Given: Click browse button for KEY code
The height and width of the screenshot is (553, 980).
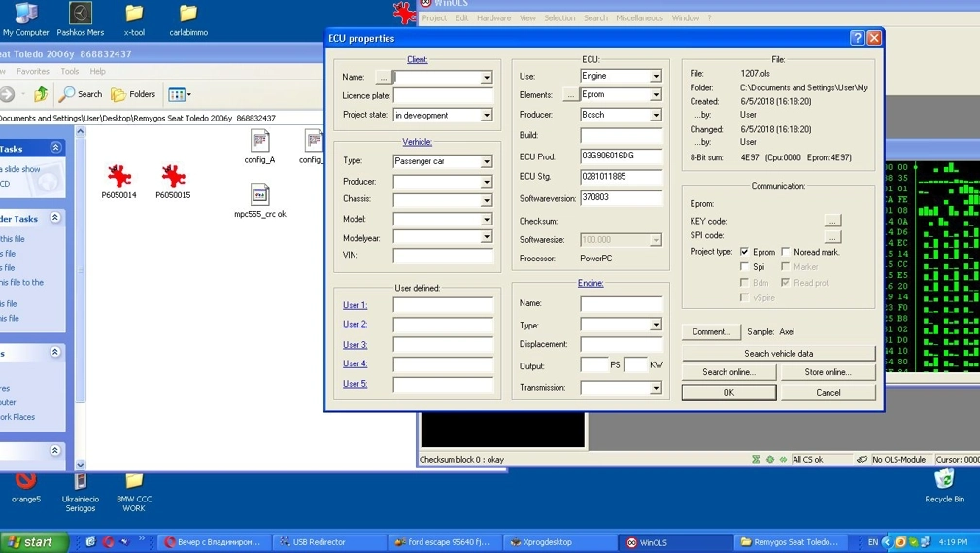Looking at the screenshot, I should (832, 221).
